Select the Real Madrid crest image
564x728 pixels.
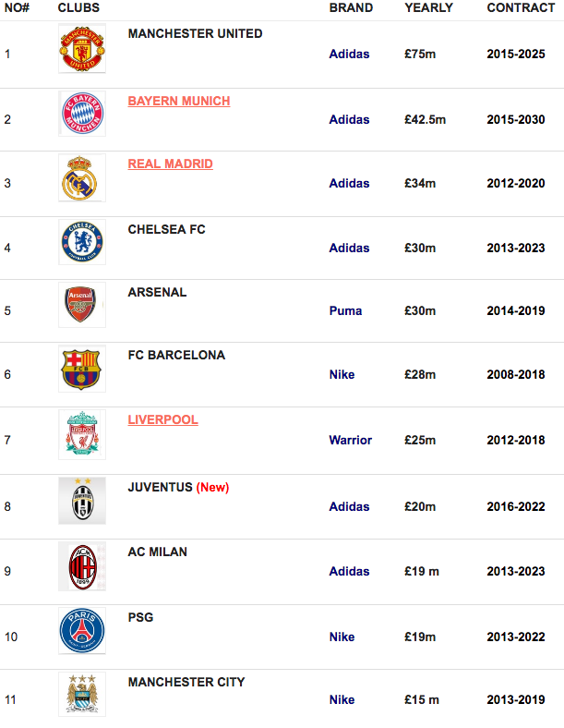pos(82,177)
